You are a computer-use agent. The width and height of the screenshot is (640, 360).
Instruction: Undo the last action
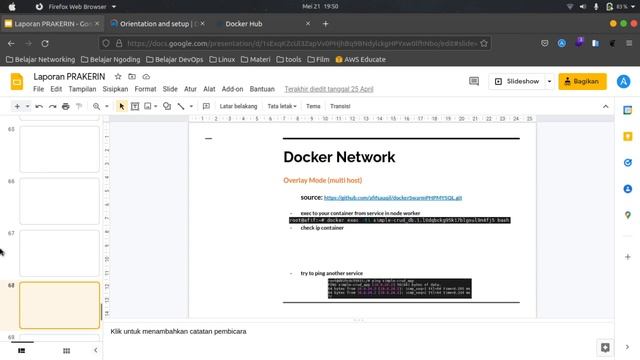[39, 106]
